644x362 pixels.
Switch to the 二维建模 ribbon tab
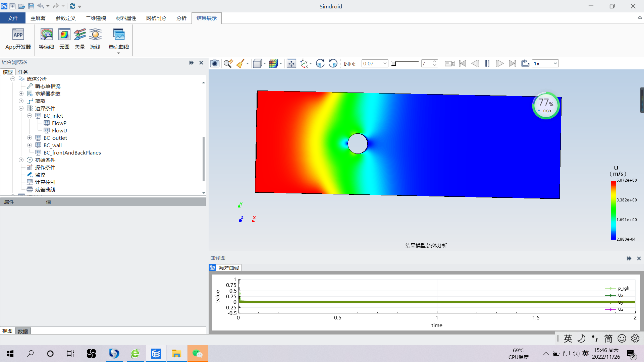click(x=96, y=18)
